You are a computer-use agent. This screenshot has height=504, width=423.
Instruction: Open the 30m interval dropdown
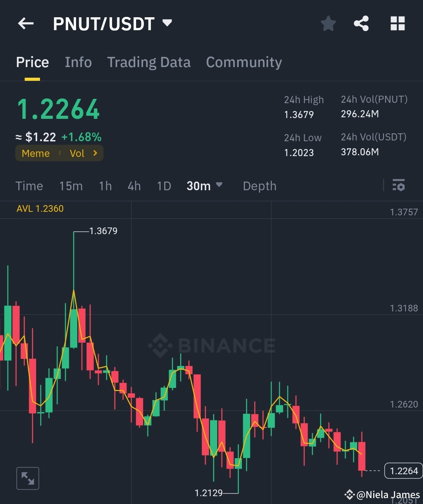click(x=205, y=186)
